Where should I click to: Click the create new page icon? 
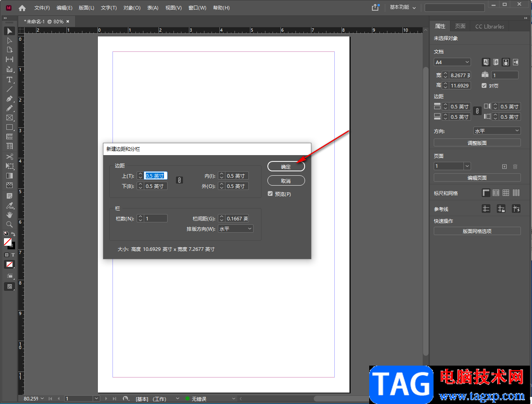(504, 167)
